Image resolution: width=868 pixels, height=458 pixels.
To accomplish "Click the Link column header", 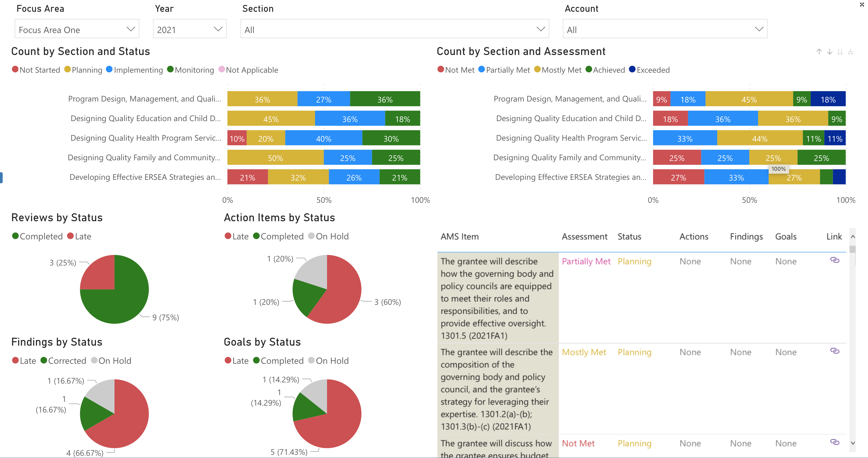I will click(834, 236).
